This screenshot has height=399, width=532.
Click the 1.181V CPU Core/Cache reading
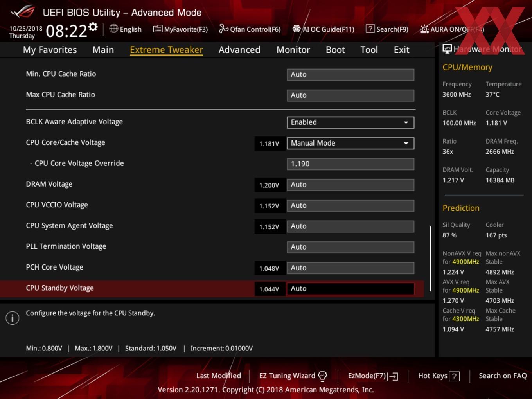269,144
